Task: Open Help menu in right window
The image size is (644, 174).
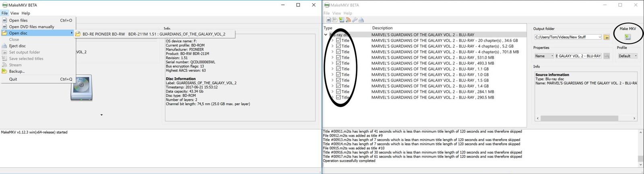Action: click(x=348, y=13)
